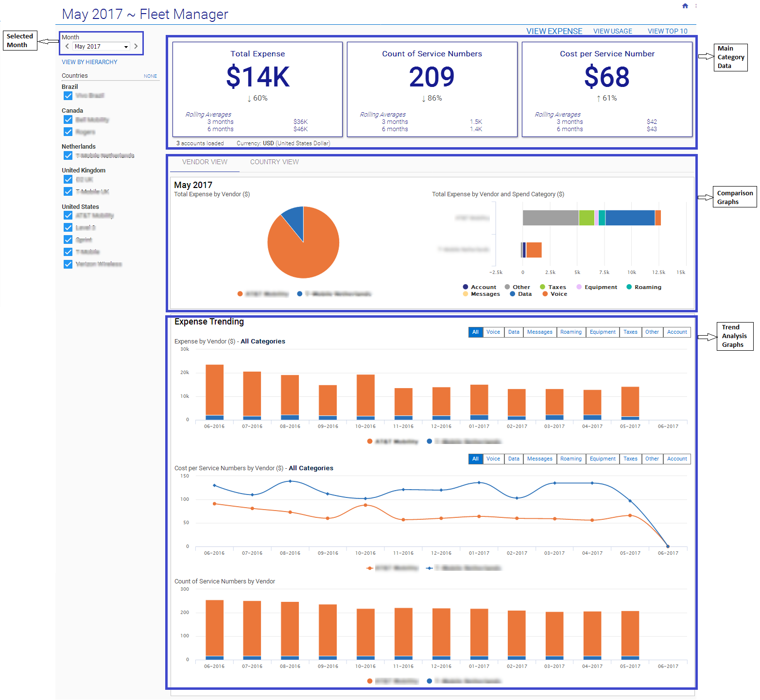Click the large orange slice of the pie chart
The image size is (760, 700).
(x=306, y=253)
